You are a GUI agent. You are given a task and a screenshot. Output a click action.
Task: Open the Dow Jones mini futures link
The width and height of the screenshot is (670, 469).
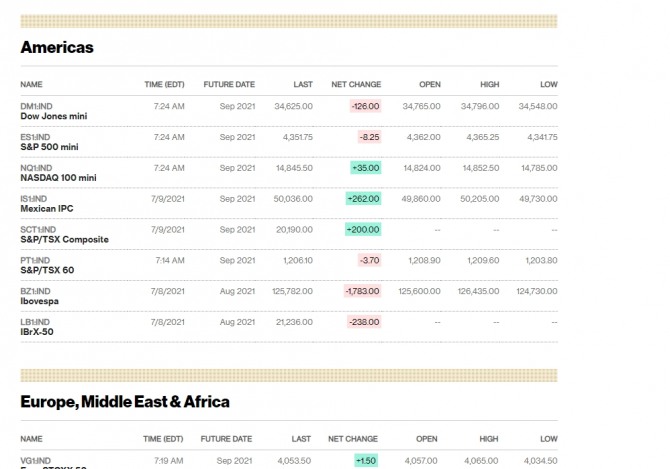[x=53, y=116]
